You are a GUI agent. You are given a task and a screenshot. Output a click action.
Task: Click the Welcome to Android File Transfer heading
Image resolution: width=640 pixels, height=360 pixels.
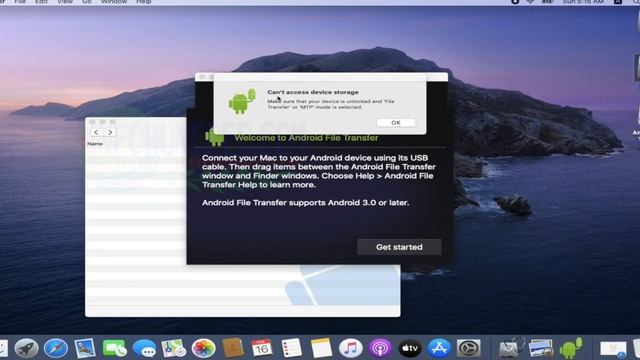point(307,138)
